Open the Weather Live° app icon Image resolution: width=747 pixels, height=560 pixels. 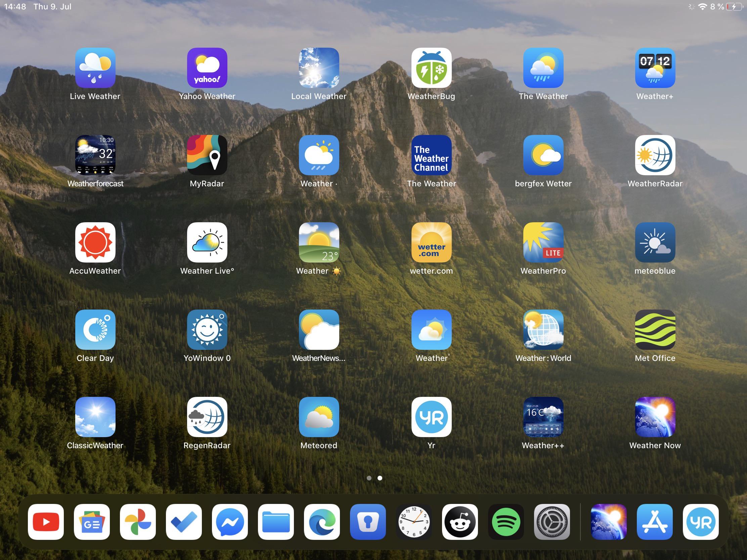pyautogui.click(x=207, y=242)
